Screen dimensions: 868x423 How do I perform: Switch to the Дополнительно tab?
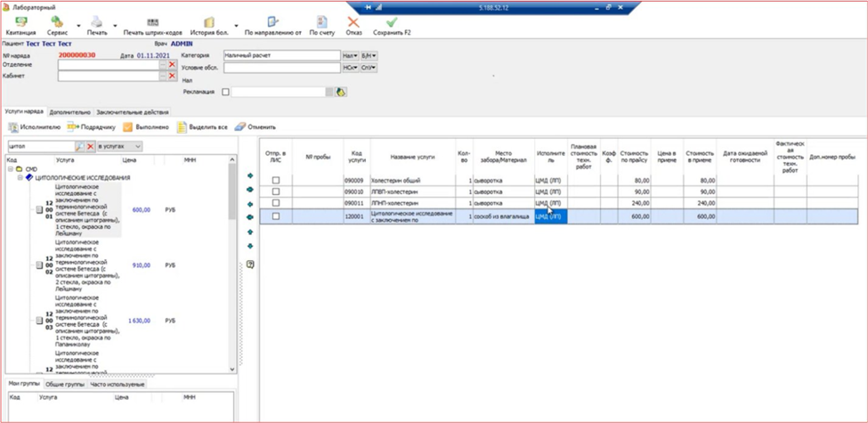pos(70,112)
